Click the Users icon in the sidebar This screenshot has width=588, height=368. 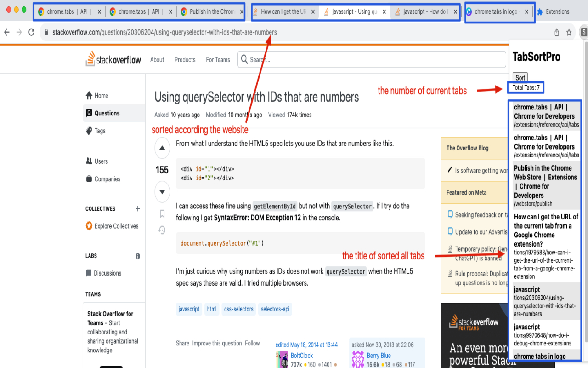pyautogui.click(x=89, y=161)
